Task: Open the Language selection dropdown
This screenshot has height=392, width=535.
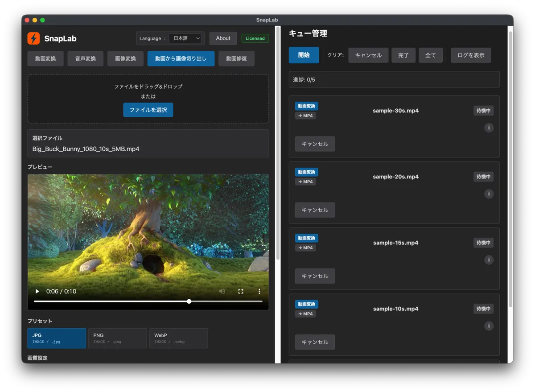Action: 186,38
